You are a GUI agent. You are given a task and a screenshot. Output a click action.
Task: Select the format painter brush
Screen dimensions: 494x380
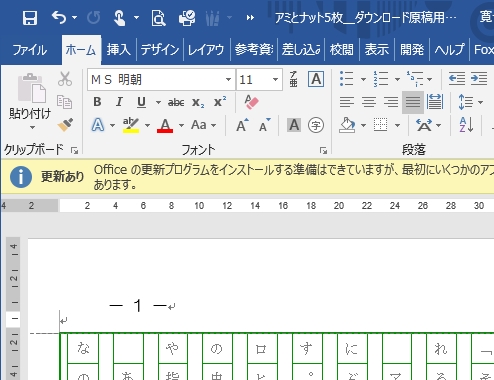point(65,125)
